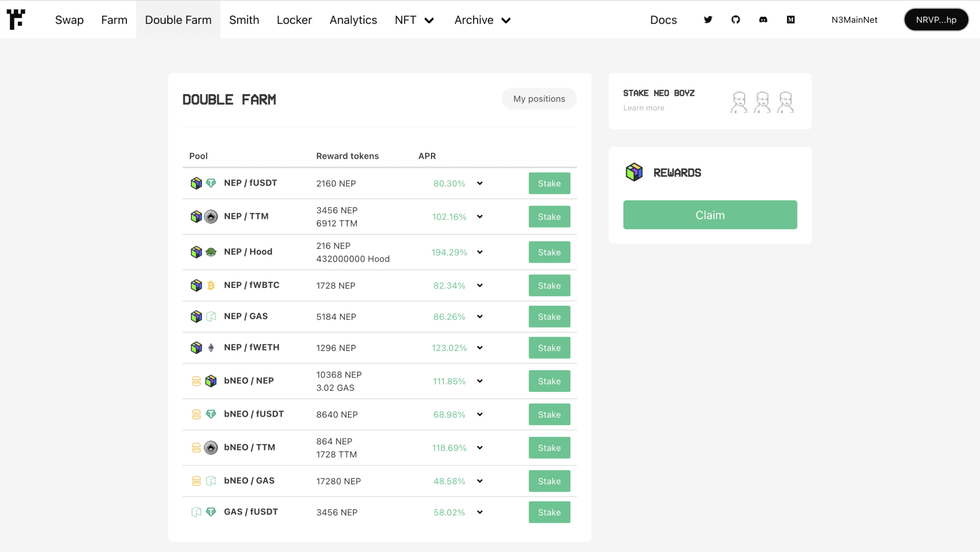The image size is (980, 552).
Task: Open the Locker page
Action: (294, 20)
